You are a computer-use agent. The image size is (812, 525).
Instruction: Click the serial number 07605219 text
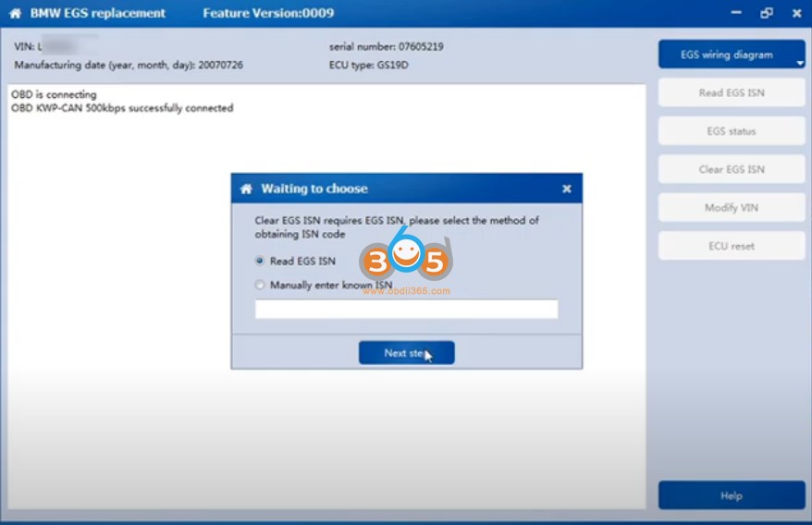pos(387,46)
